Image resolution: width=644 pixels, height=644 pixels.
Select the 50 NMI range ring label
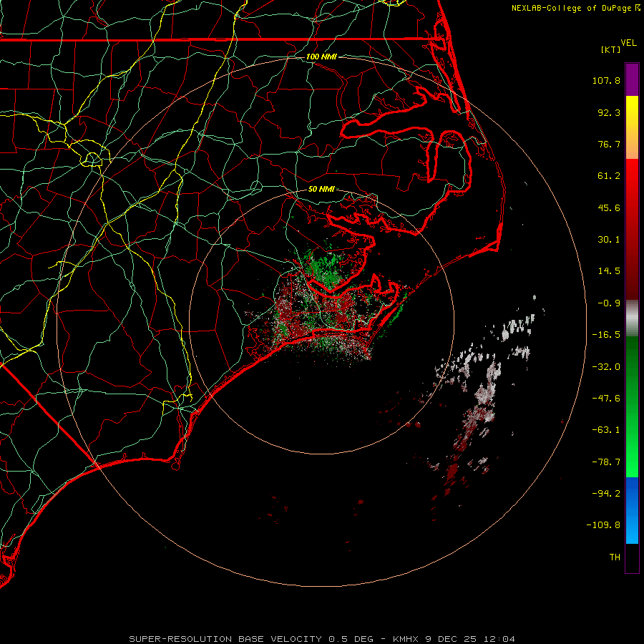321,189
